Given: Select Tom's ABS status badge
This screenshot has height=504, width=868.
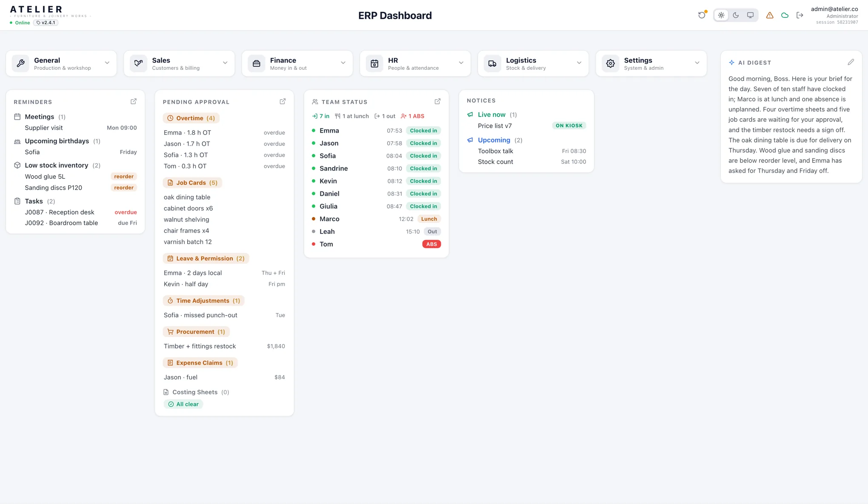Looking at the screenshot, I should point(431,244).
